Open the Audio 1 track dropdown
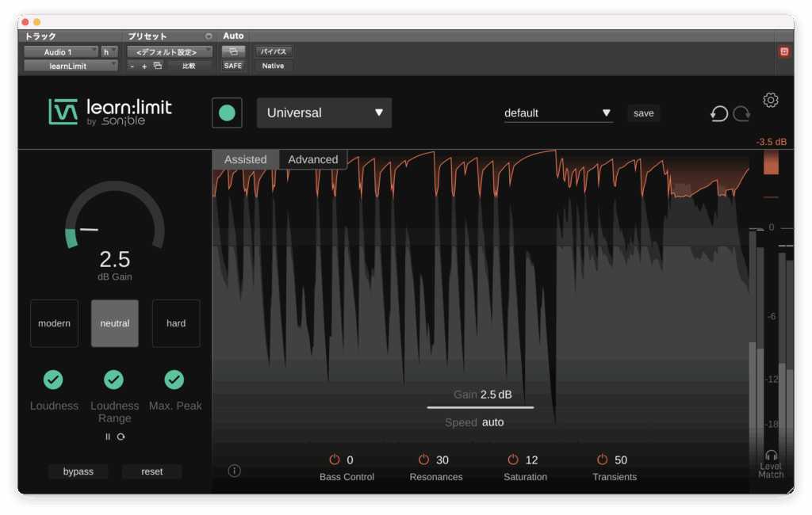This screenshot has height=515, width=812. 61,51
